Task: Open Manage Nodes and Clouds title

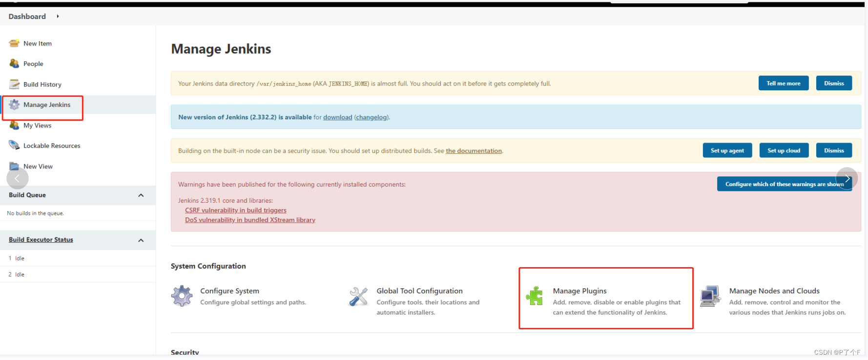Action: pyautogui.click(x=774, y=291)
